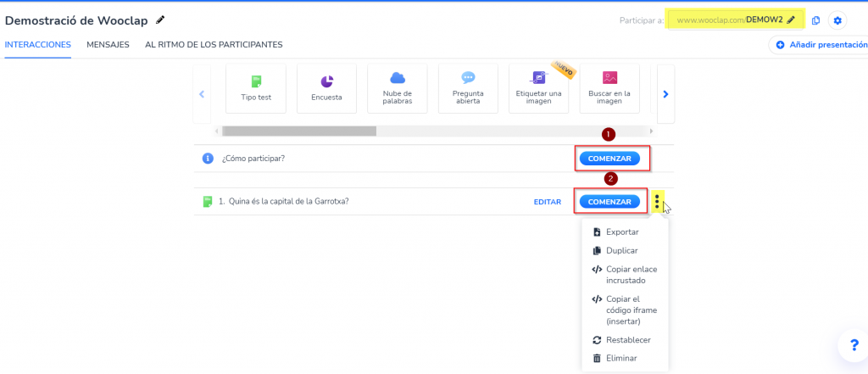Add an Encuesta question

point(326,89)
